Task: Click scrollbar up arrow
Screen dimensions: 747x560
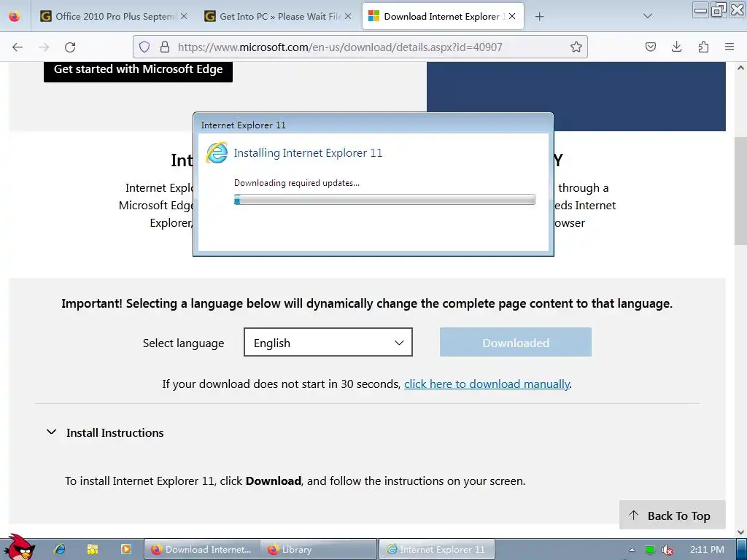Action: pos(741,68)
